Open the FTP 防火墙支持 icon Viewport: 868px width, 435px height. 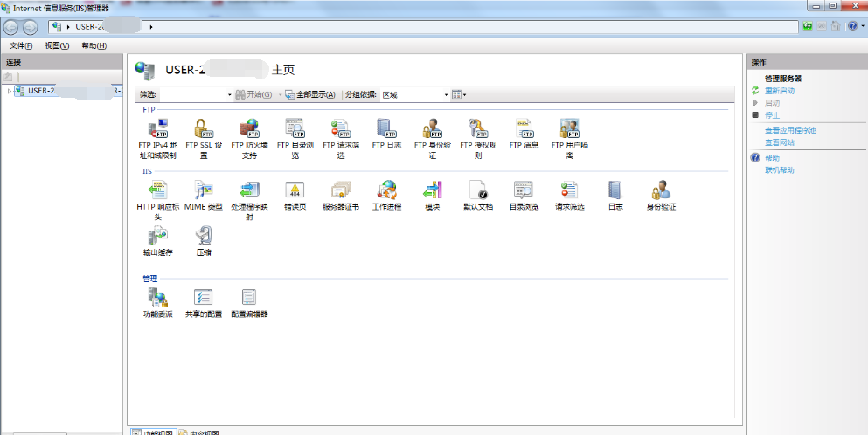(x=249, y=131)
